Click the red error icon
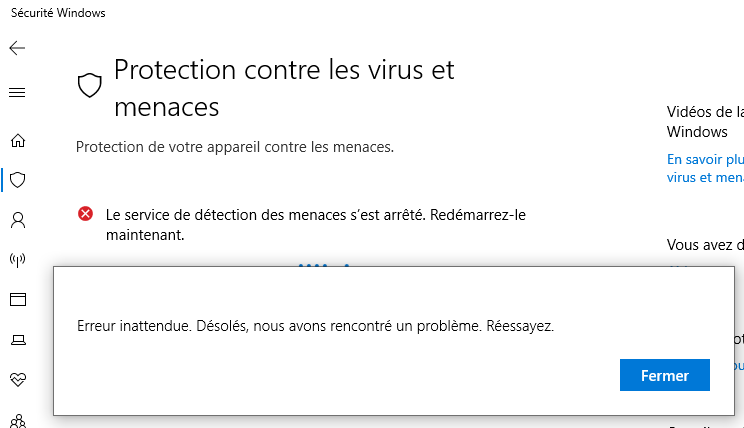 (85, 214)
